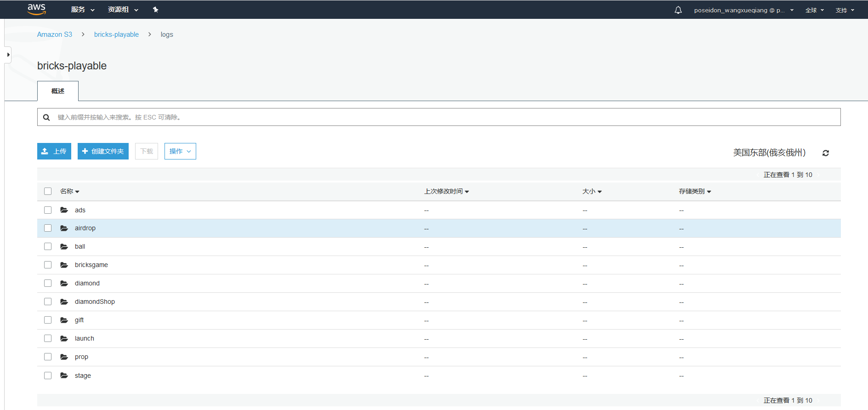Sort by the 名称 name column
The width and height of the screenshot is (868, 410).
click(70, 191)
